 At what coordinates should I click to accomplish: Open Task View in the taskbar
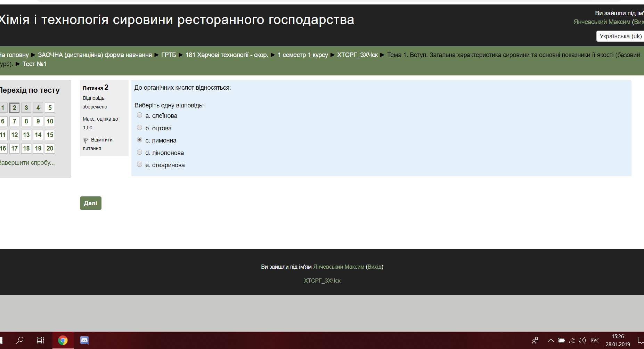pos(41,340)
